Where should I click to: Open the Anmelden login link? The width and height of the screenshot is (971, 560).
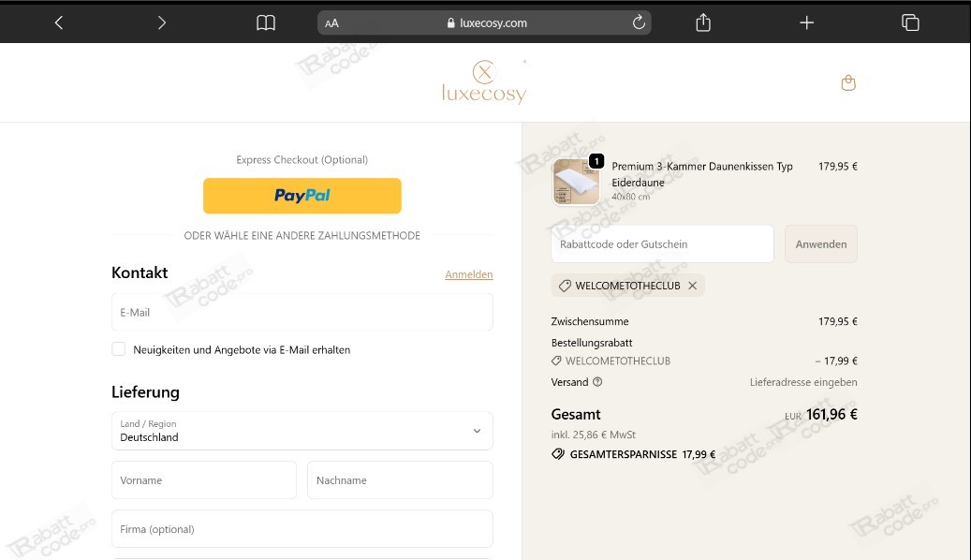[469, 274]
